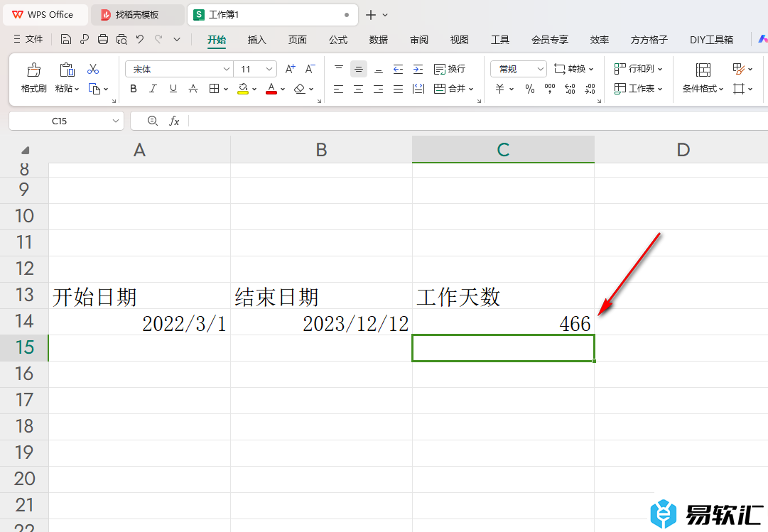Undo the last action
Screen dimensions: 768x532
click(x=140, y=40)
